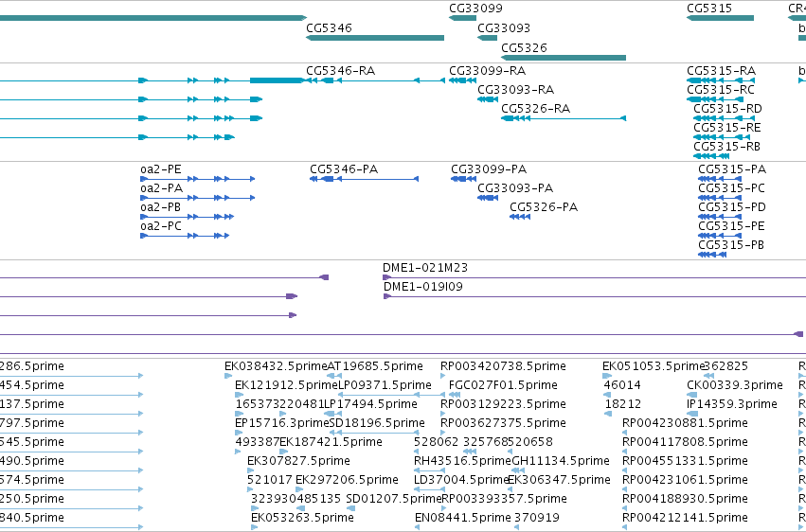Viewport: 806px width, 532px height.
Task: Select the CG33093 gene label
Action: [x=503, y=27]
